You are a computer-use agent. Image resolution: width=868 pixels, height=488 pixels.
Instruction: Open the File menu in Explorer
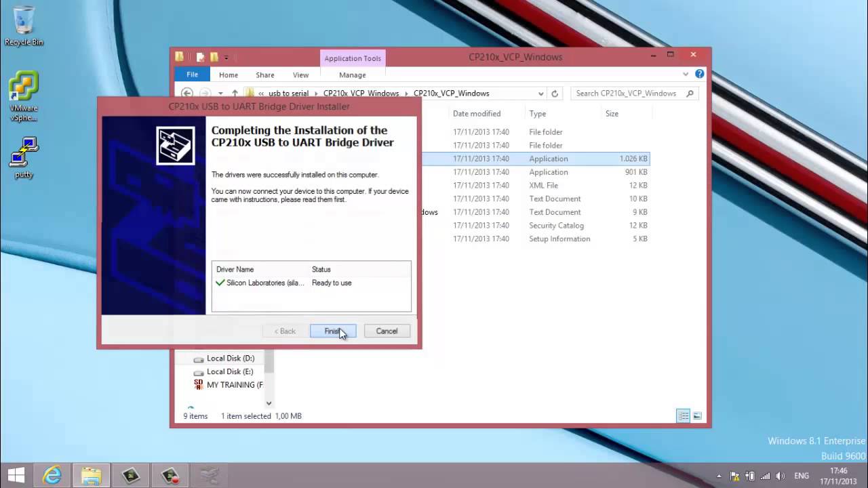pos(193,75)
